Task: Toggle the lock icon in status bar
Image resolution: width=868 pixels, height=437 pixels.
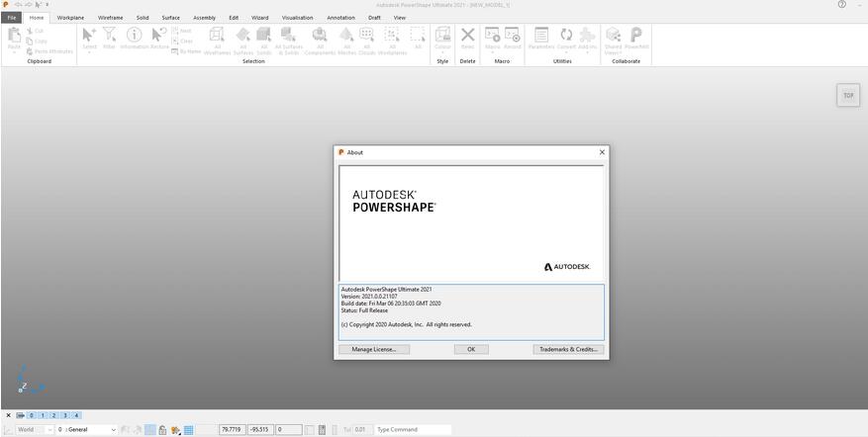Action: coord(162,429)
